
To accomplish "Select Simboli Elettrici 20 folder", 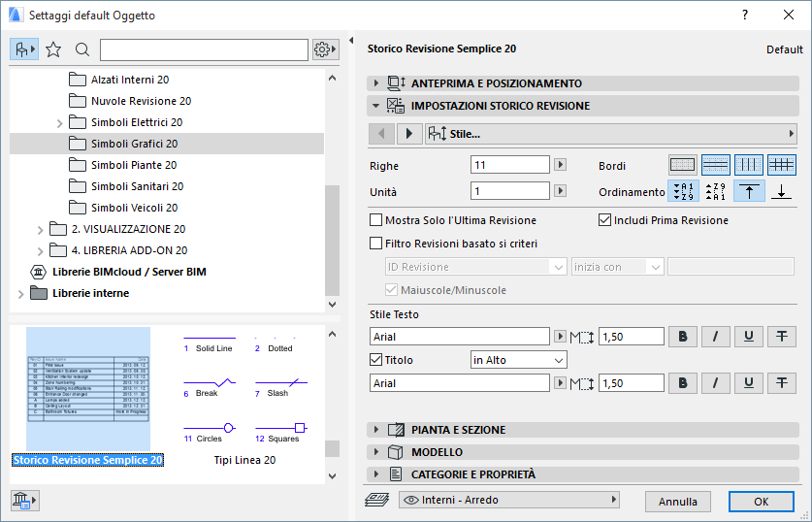I will (x=136, y=122).
